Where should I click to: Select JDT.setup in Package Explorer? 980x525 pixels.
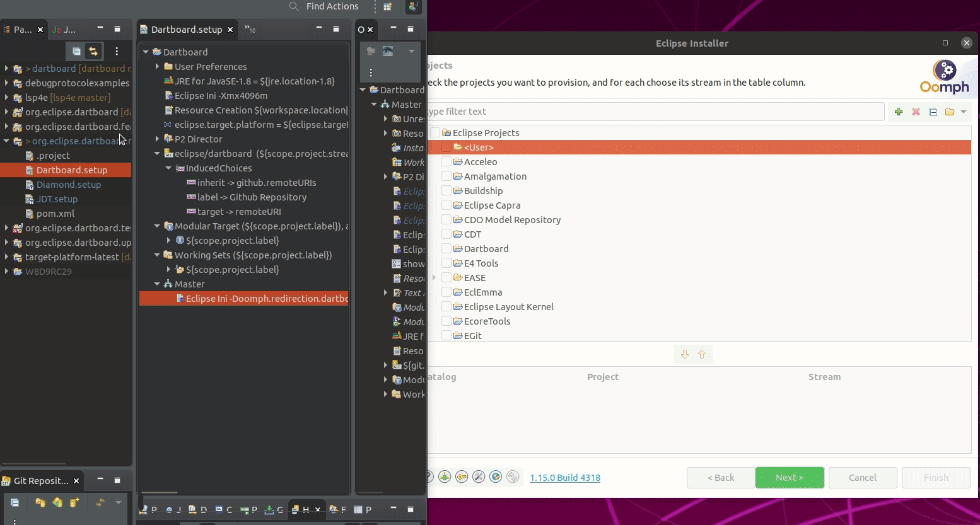57,199
